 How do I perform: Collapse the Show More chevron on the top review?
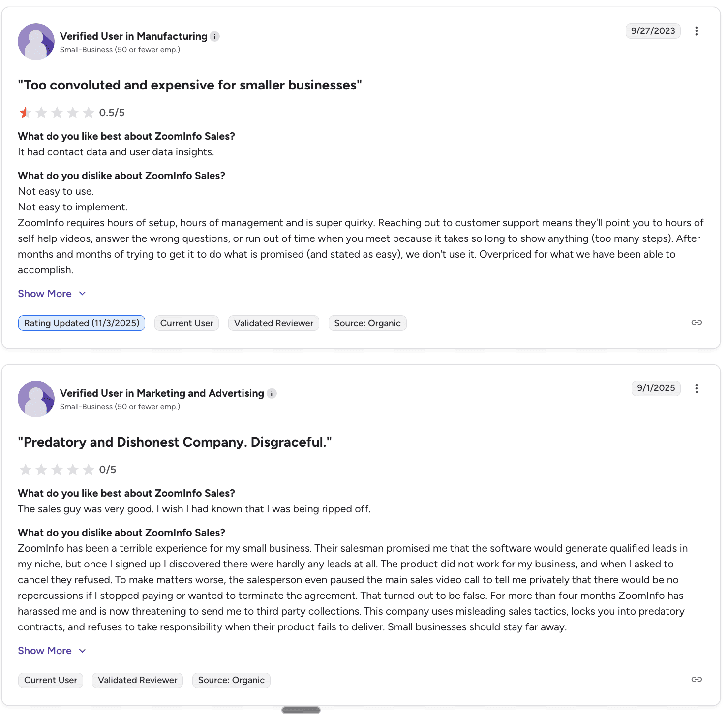pyautogui.click(x=82, y=293)
